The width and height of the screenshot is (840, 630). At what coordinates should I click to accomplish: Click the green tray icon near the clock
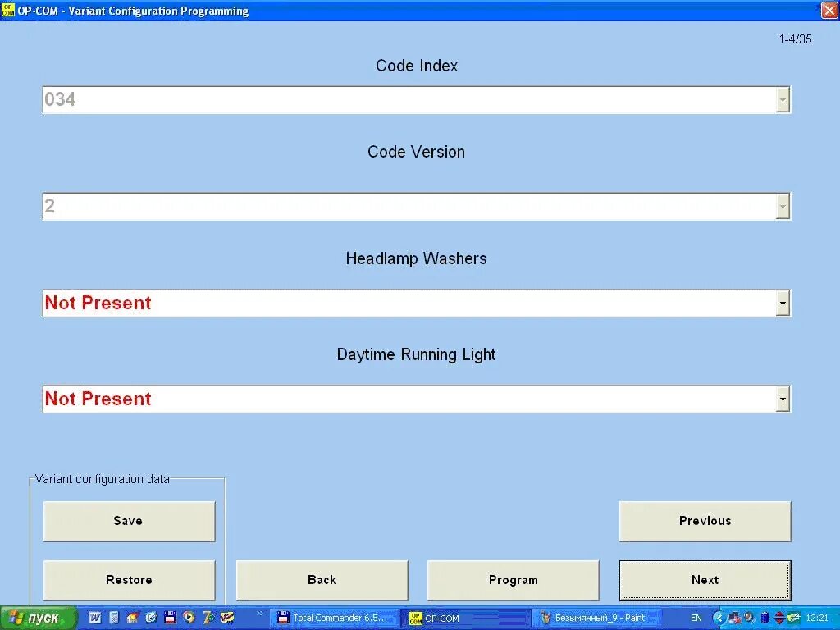click(x=793, y=619)
